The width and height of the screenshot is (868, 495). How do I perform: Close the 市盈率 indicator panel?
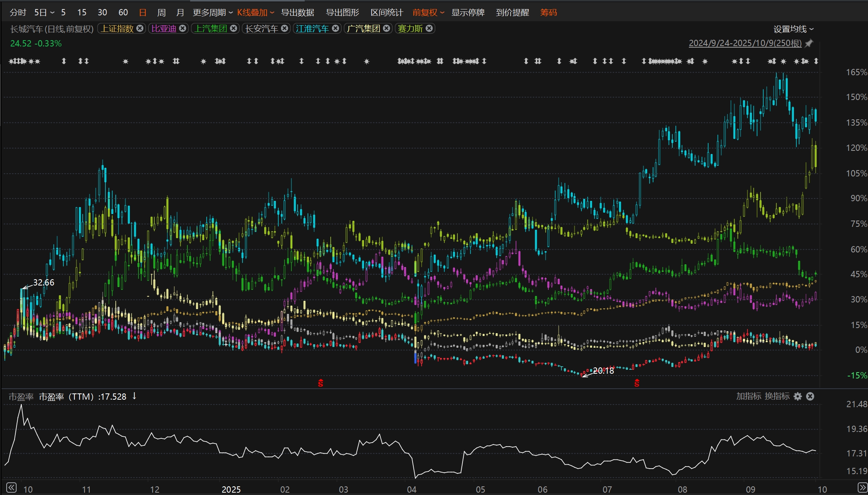point(810,396)
